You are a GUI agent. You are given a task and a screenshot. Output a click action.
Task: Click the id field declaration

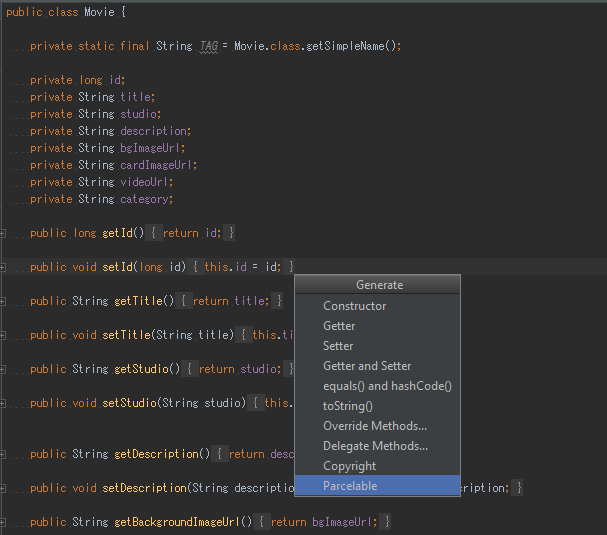click(117, 80)
